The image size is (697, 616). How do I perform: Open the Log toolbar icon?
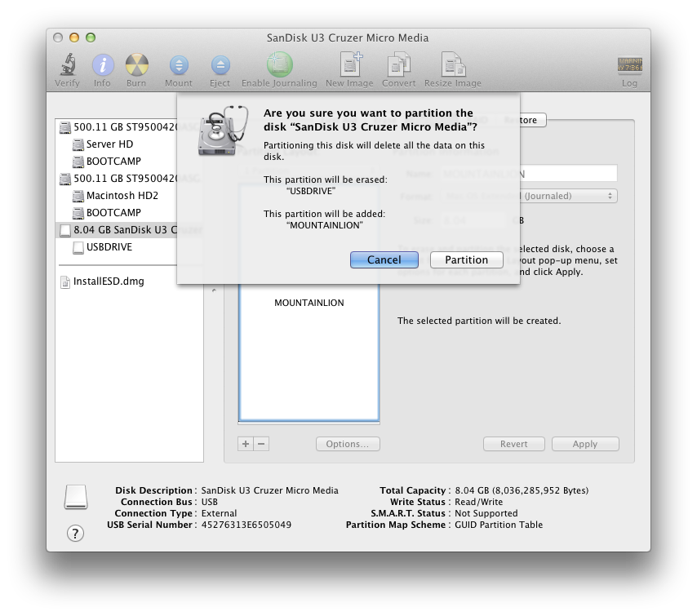tap(629, 65)
